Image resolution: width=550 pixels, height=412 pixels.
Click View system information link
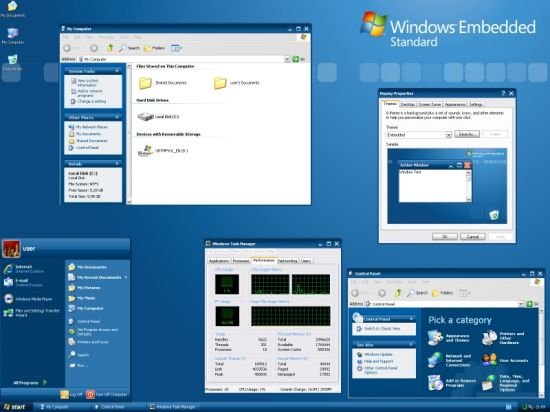[x=85, y=83]
